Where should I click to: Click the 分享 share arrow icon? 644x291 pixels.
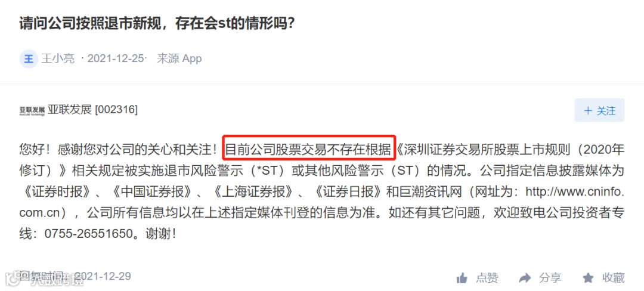click(x=525, y=278)
